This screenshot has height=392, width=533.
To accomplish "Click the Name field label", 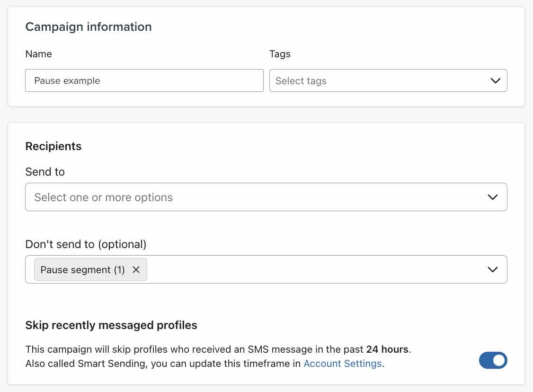I will pos(38,54).
